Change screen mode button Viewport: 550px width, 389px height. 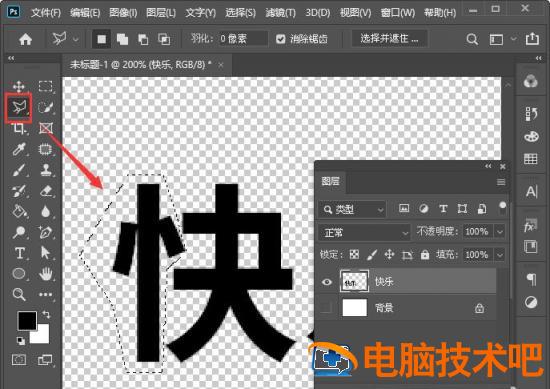point(45,360)
